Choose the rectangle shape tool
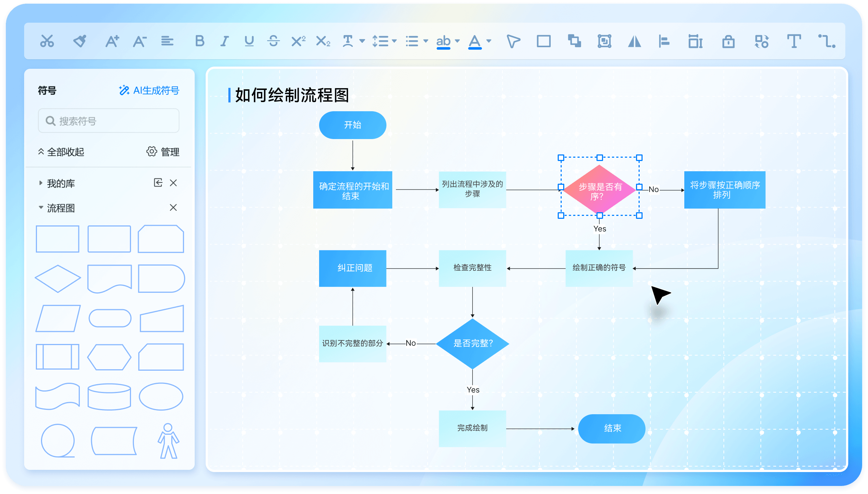 coord(543,41)
